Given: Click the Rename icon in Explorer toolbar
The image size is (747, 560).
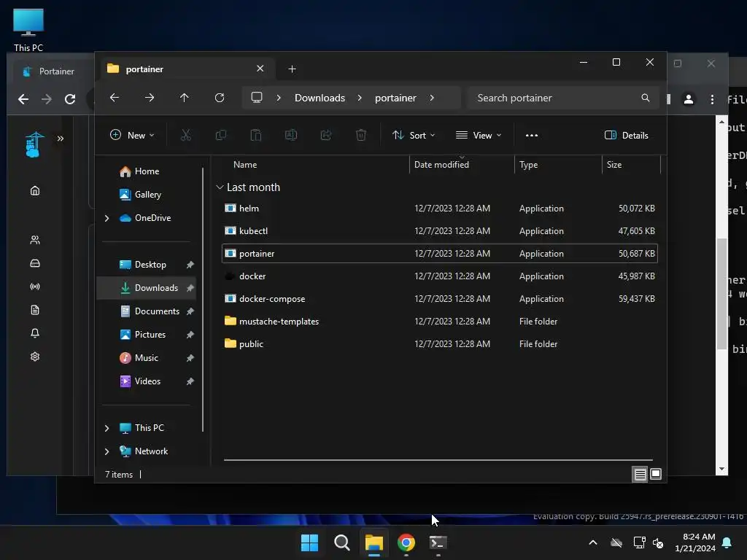Looking at the screenshot, I should (x=290, y=135).
